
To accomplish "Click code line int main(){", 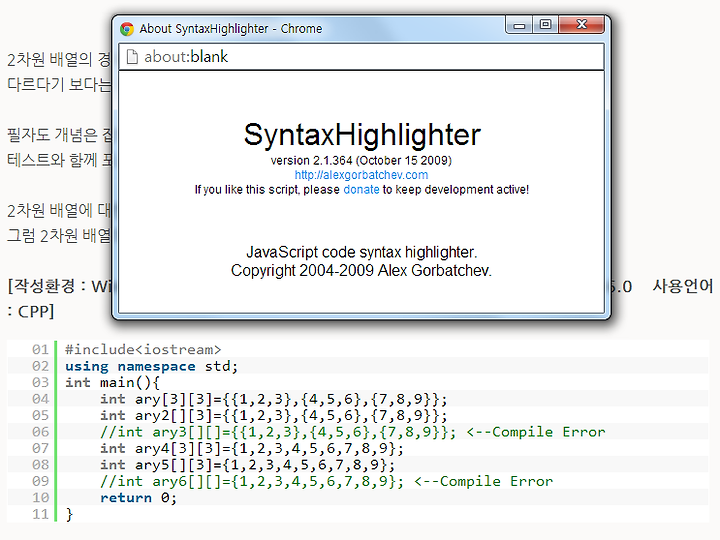I will [112, 382].
